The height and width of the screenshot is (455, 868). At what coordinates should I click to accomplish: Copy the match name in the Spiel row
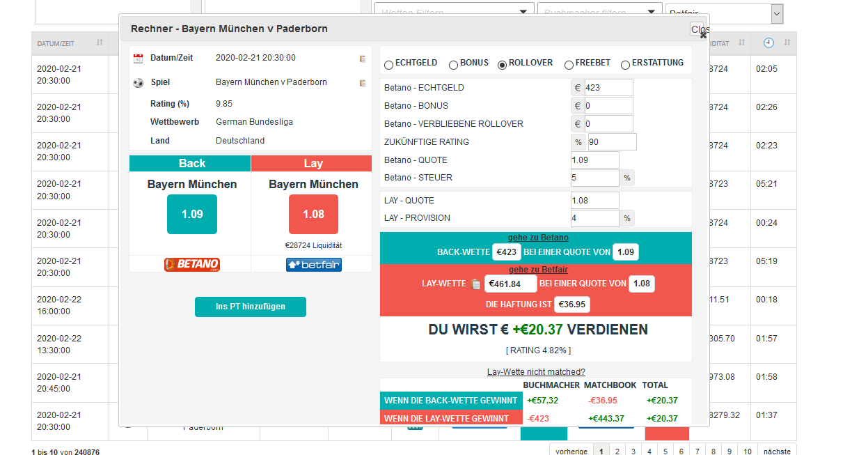363,83
